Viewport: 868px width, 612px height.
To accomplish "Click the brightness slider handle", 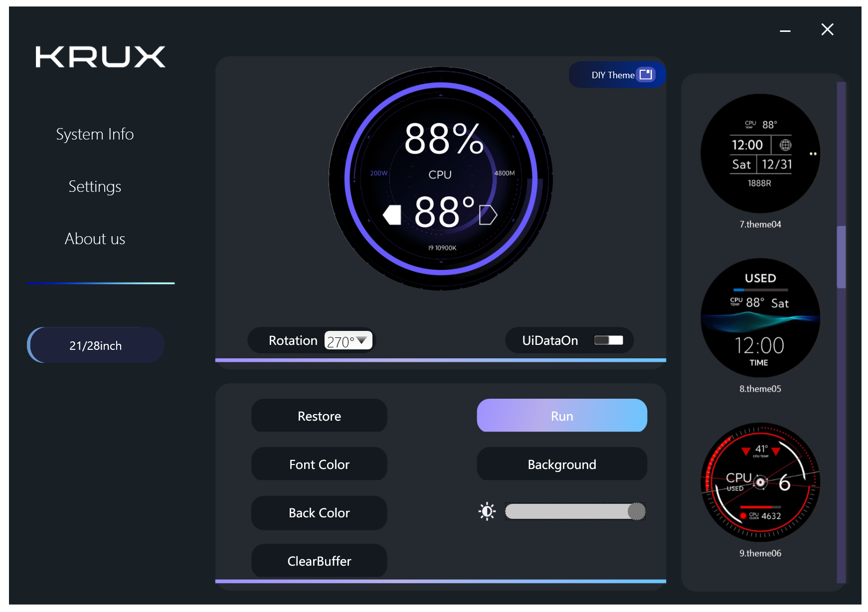I will (x=636, y=511).
